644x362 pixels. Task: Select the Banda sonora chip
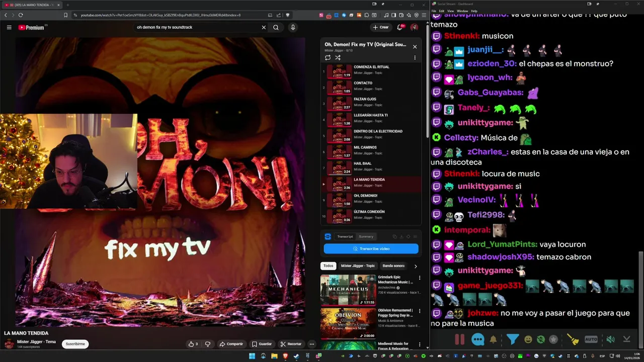393,266
